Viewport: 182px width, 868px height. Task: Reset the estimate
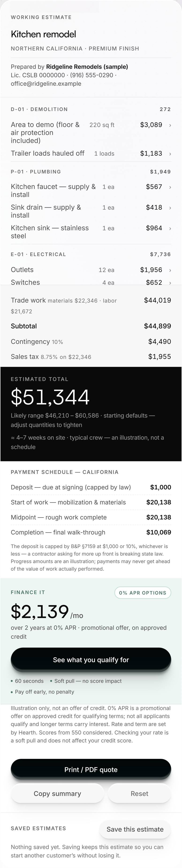139,794
